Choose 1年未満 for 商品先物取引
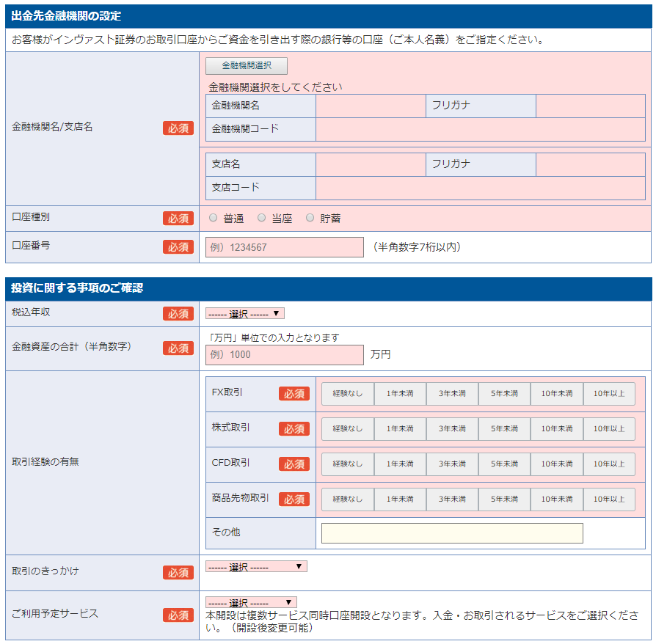The image size is (656, 644). [400, 499]
